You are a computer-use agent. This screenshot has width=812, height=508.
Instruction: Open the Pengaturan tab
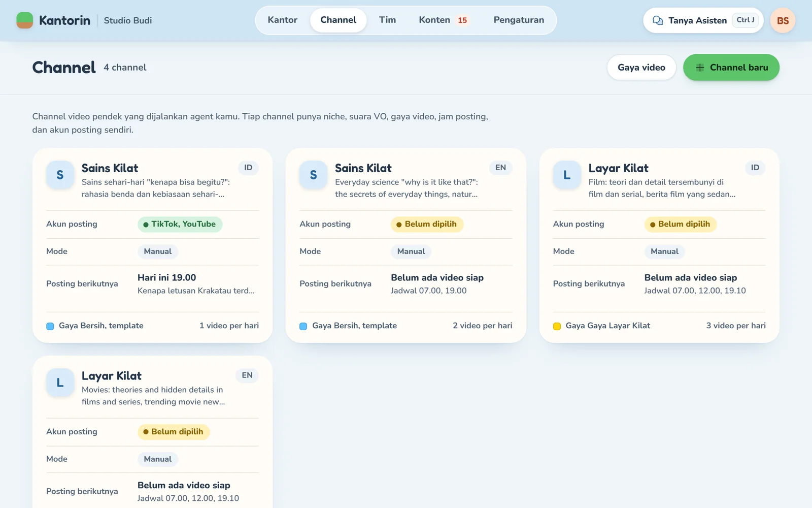click(519, 20)
